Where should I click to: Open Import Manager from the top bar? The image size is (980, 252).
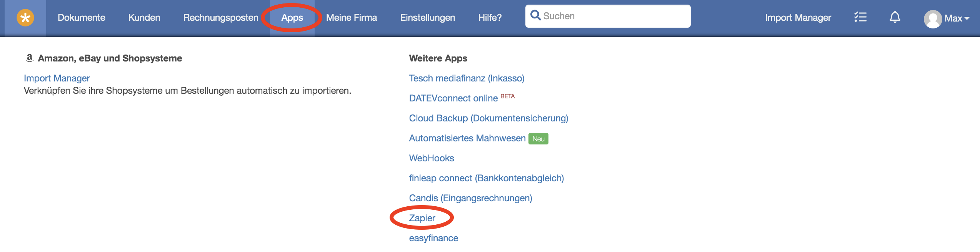click(x=798, y=18)
